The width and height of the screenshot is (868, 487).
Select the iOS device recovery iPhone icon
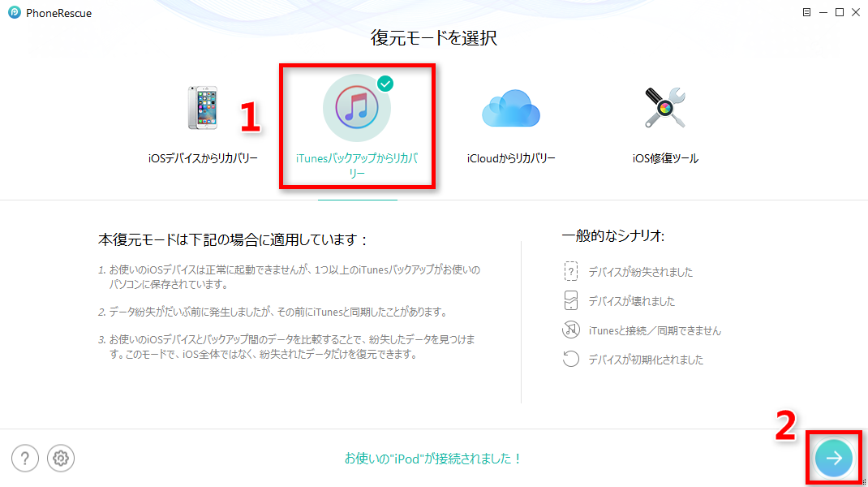click(203, 107)
